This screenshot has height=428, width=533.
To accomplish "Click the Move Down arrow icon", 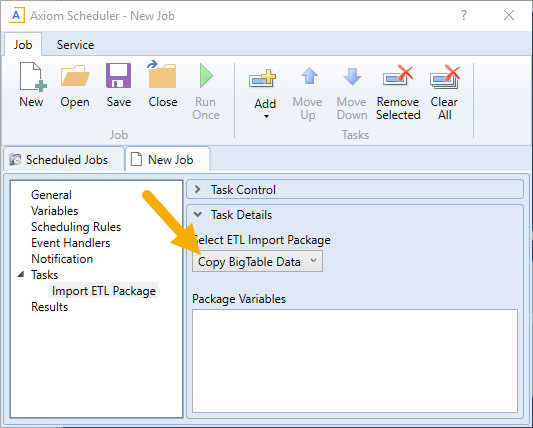I will (352, 76).
